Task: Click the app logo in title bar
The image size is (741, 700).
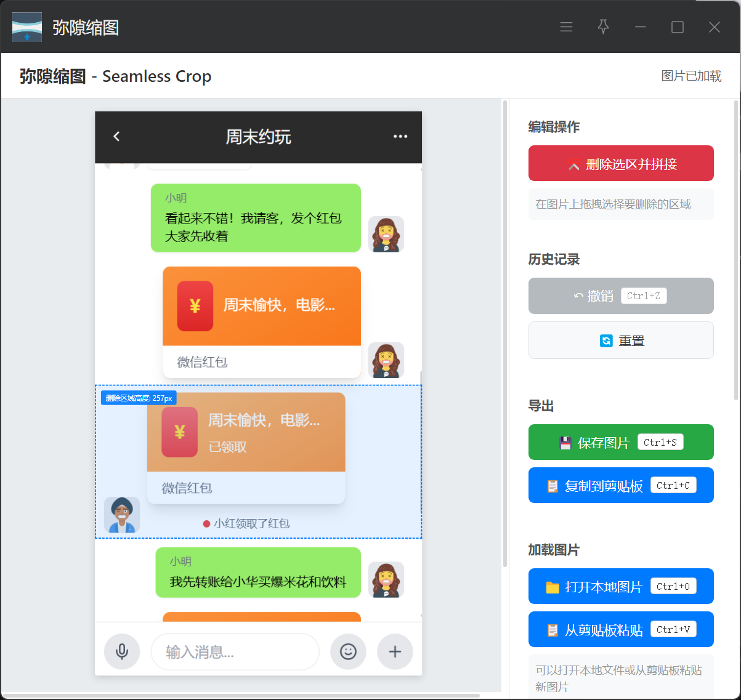Action: [x=27, y=27]
